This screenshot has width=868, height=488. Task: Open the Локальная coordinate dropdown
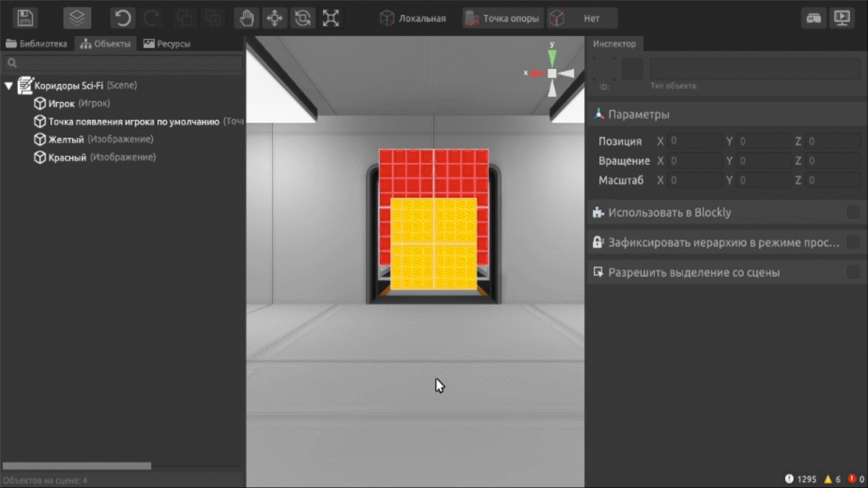click(x=413, y=19)
